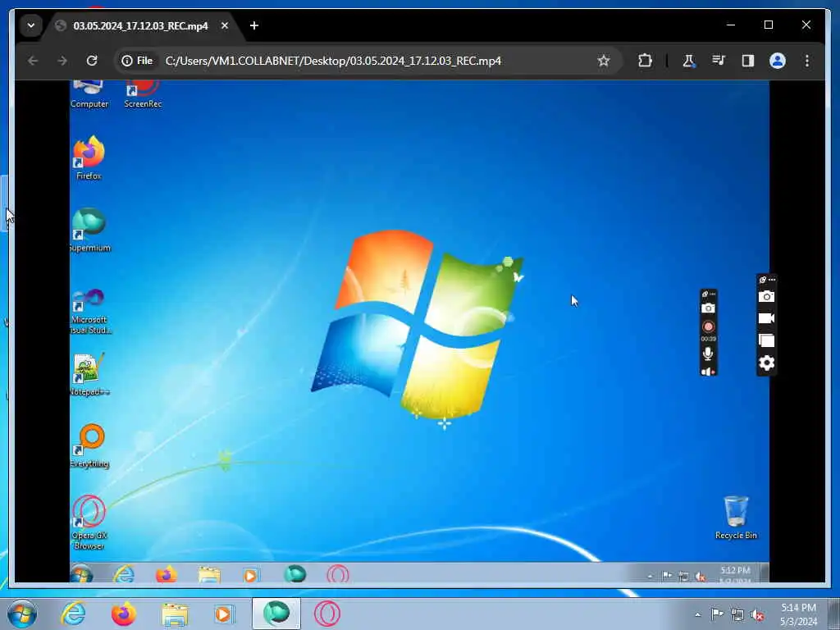Screen dimensions: 840x630
Task: Open Chrome Labs flask icon
Action: pos(688,61)
